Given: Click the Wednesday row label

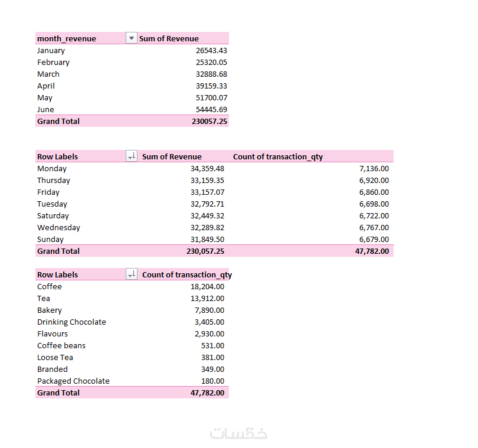Looking at the screenshot, I should pyautogui.click(x=58, y=227).
